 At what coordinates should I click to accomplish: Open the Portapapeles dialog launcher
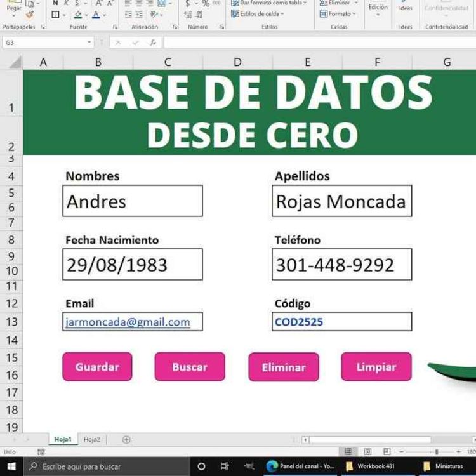pyautogui.click(x=43, y=27)
